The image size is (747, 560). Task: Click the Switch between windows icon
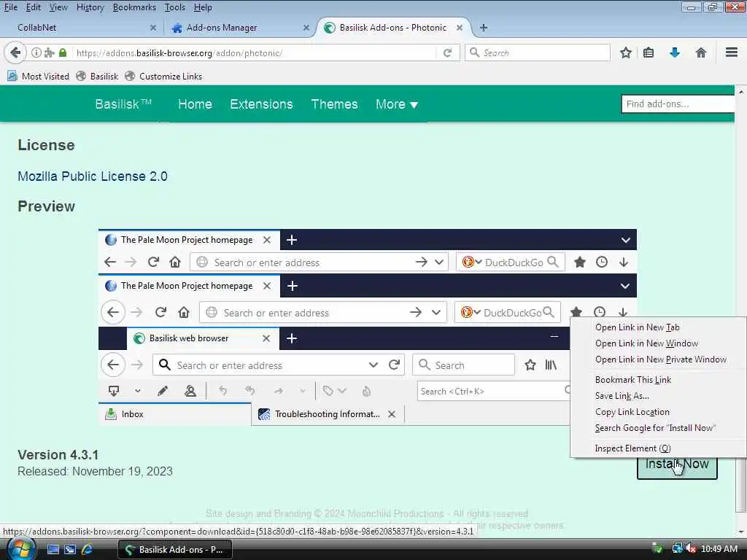[x=70, y=550]
